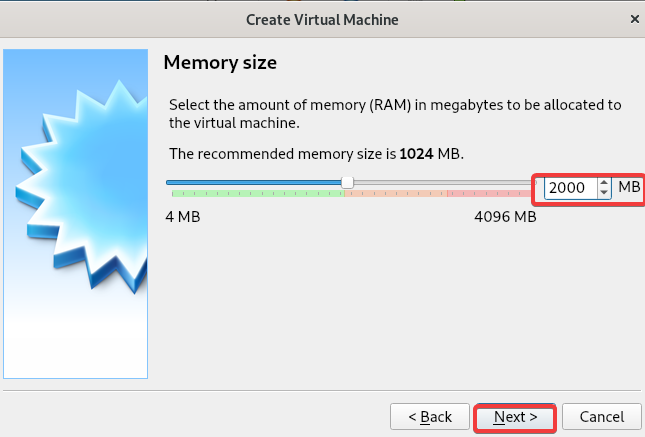The width and height of the screenshot is (645, 437).
Task: Click the 4 MB minimum label
Action: (x=183, y=217)
